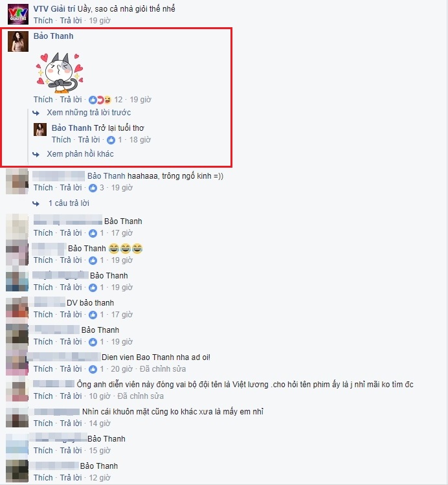Reply to the VTV Giải trí comment via Trả lời
The height and width of the screenshot is (485, 448).
pyautogui.click(x=71, y=21)
